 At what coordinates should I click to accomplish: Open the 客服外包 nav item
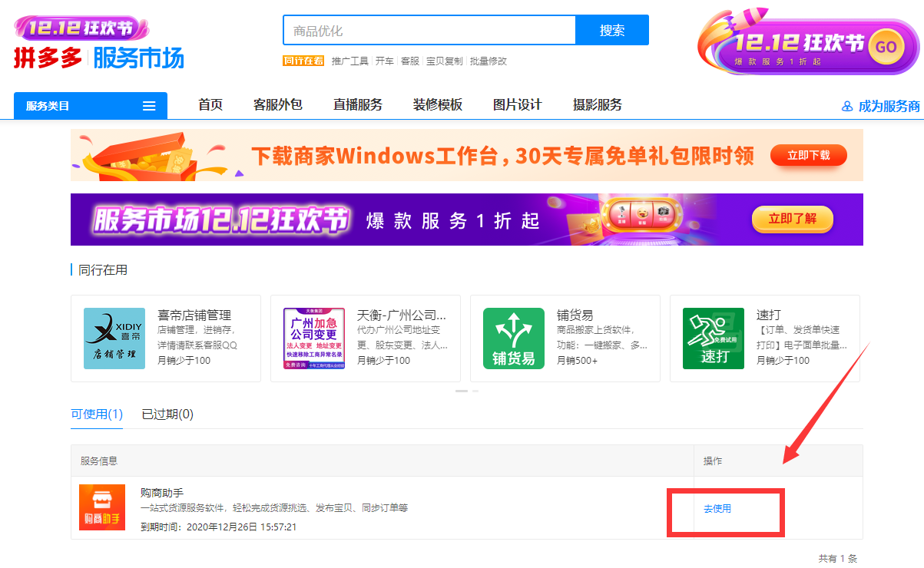click(x=278, y=105)
